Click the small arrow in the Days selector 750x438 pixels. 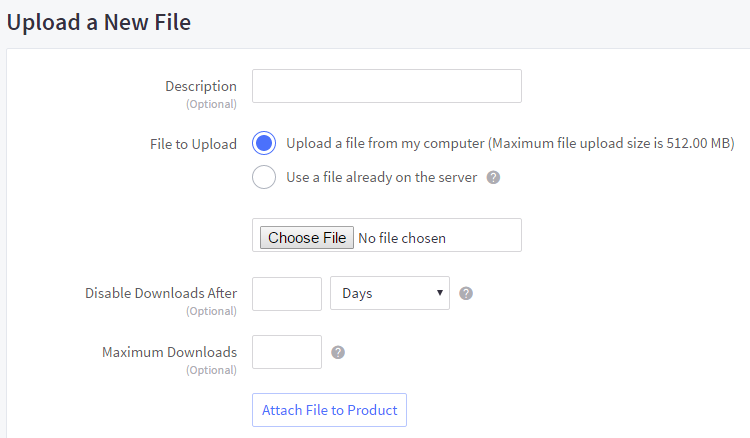(440, 293)
